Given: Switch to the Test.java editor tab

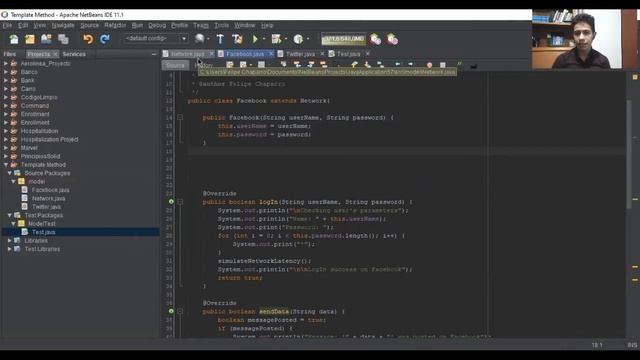Looking at the screenshot, I should coord(349,54).
